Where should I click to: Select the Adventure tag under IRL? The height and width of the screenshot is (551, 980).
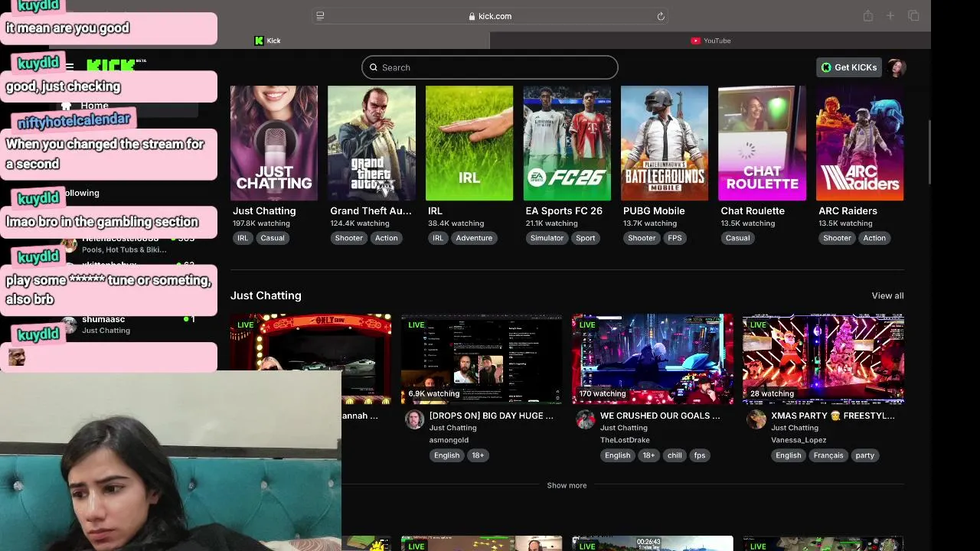point(474,238)
